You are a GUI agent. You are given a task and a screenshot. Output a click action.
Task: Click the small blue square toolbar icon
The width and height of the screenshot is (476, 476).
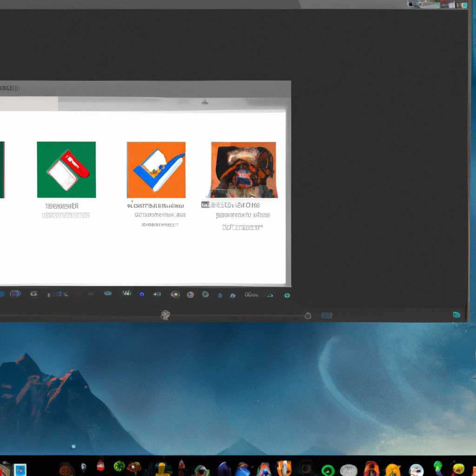[x=142, y=294]
